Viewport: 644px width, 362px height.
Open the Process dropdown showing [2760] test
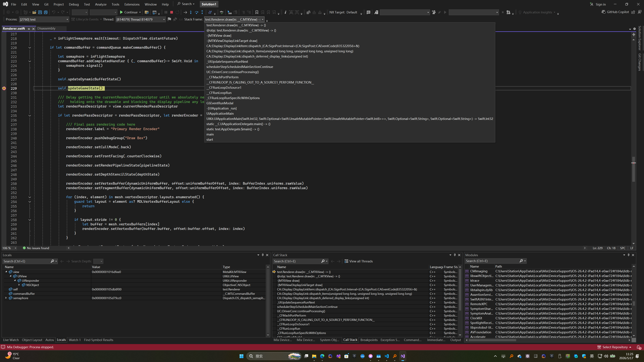coord(44,19)
